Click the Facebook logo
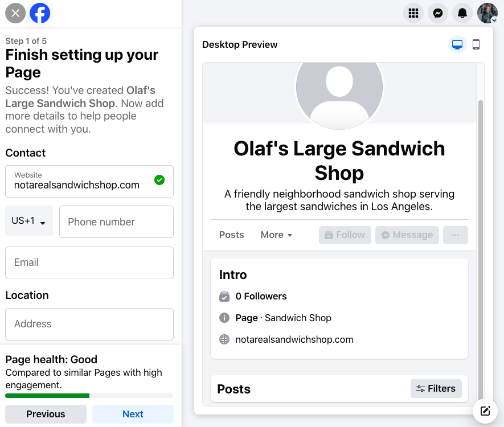504x427 pixels. click(40, 13)
